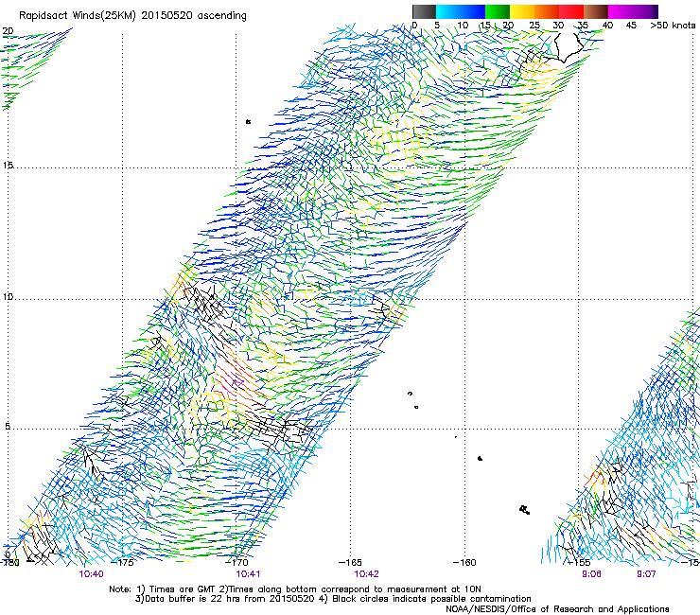Click the longitude label '-170'
700x615 pixels.
tap(236, 563)
